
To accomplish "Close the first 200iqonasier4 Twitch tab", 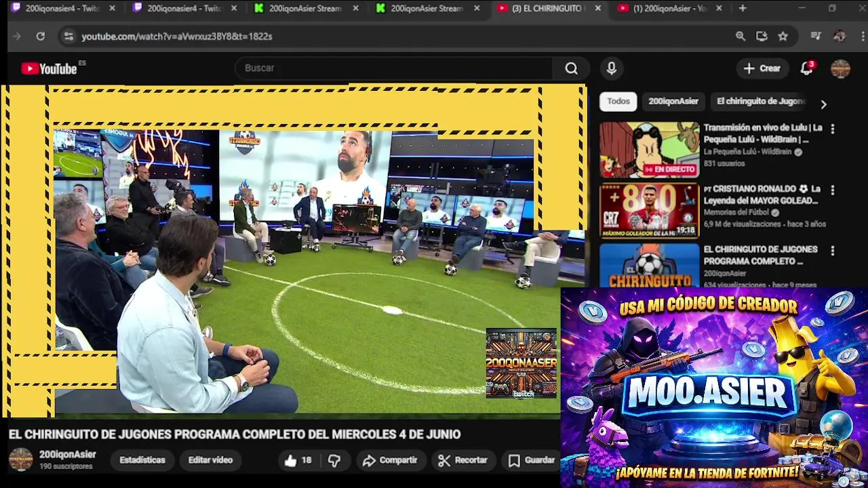I will click(x=113, y=8).
